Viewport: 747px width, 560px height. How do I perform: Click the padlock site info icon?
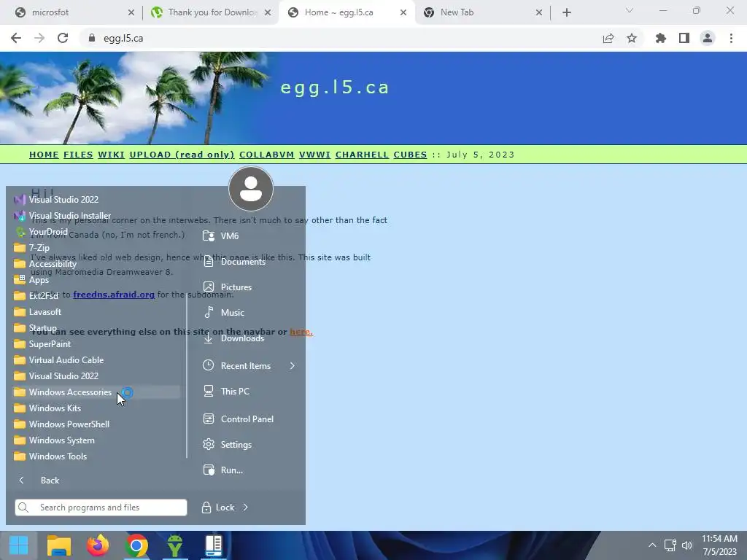[x=92, y=38]
